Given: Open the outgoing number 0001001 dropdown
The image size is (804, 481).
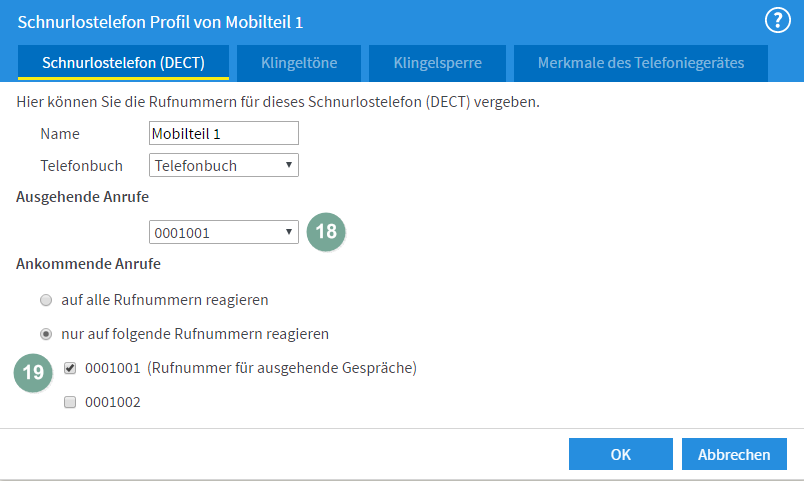Looking at the screenshot, I should tap(223, 232).
